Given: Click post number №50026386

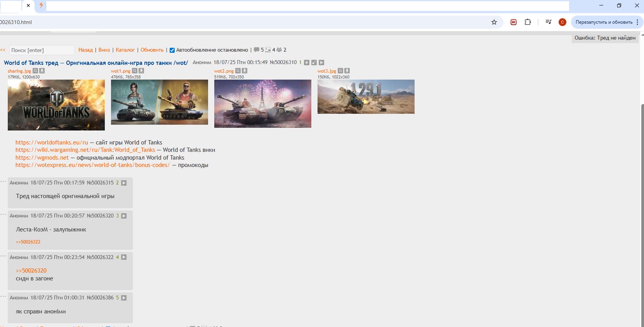Looking at the screenshot, I should [x=100, y=297].
